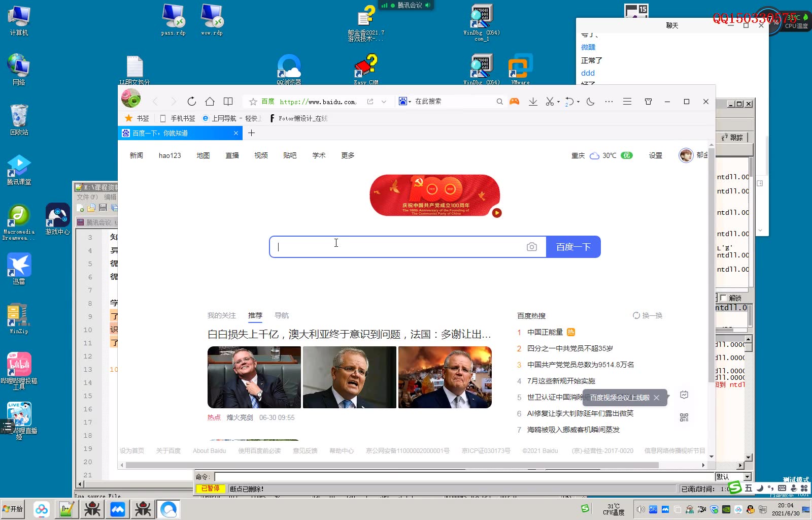This screenshot has height=520, width=812.
Task: Go to homepage via the home icon
Action: pos(210,101)
